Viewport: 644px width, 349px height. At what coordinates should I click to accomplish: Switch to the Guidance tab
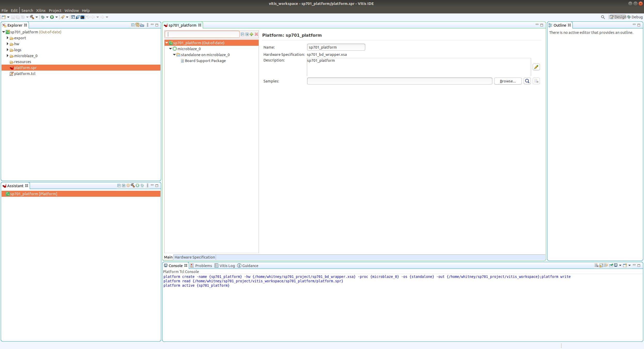tap(248, 265)
